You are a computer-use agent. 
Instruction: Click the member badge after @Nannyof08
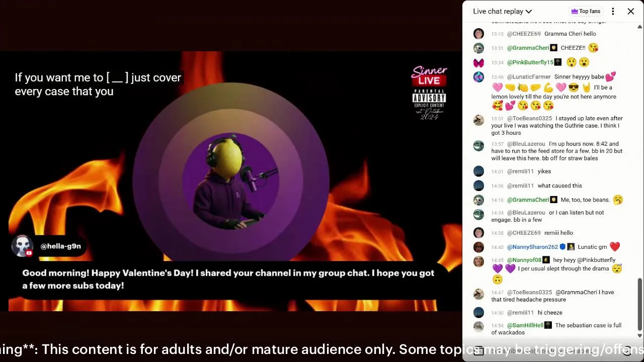[x=546, y=260]
